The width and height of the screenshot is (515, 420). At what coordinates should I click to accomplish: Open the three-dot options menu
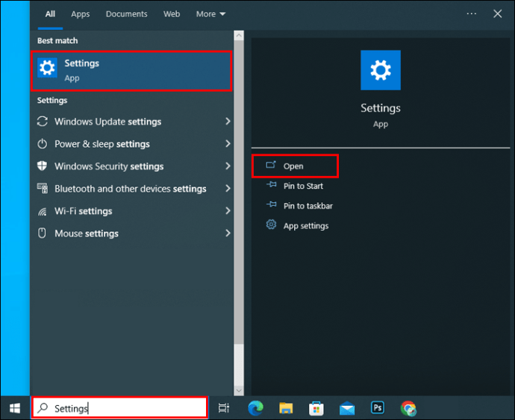pos(471,13)
